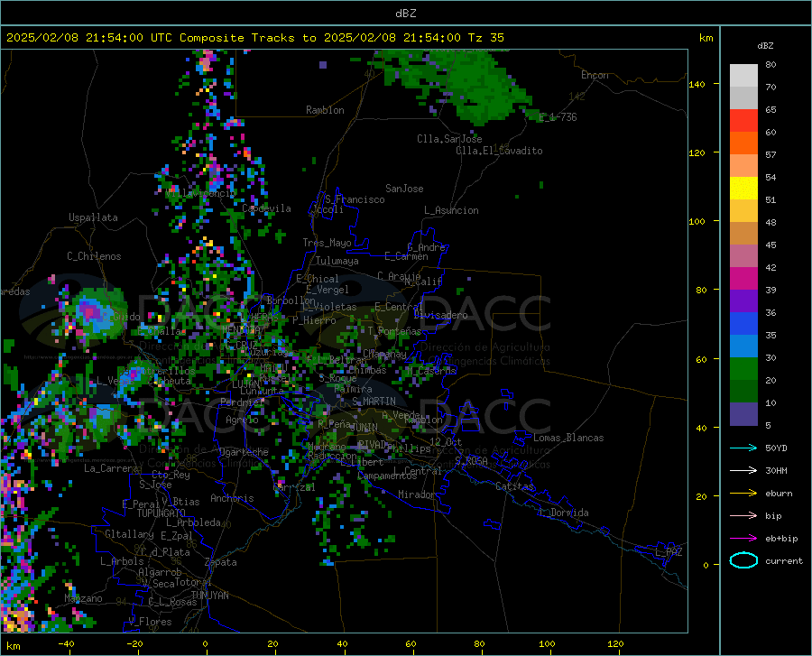Click the magenta eb+bip arrow in legend
This screenshot has width=812, height=656.
743,539
